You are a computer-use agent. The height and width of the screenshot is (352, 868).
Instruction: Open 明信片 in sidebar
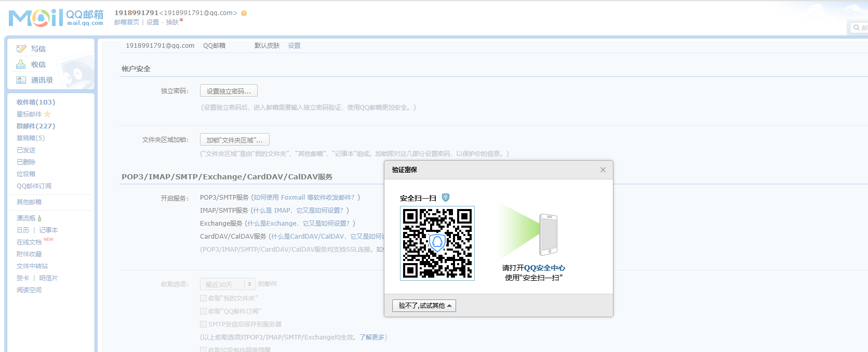49,278
